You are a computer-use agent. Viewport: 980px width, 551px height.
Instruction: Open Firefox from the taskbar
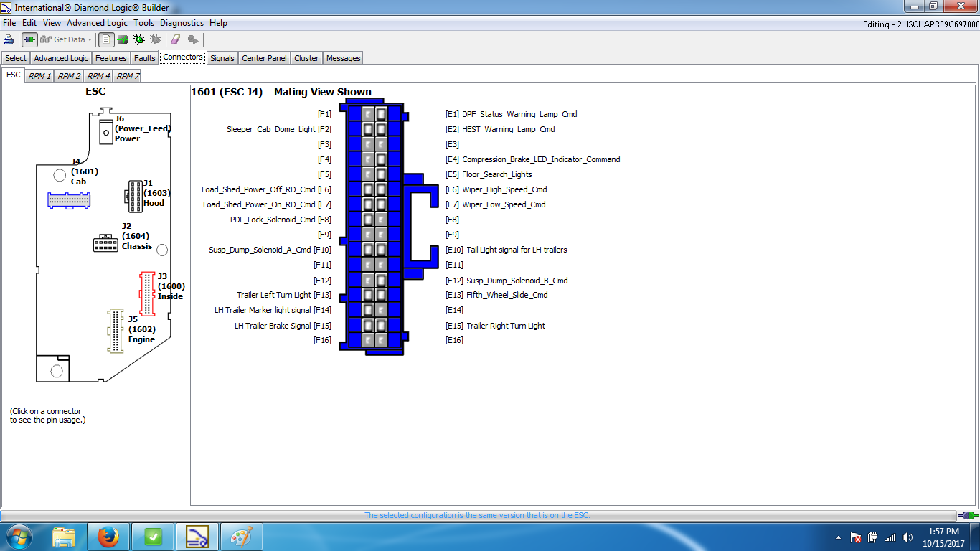point(108,537)
